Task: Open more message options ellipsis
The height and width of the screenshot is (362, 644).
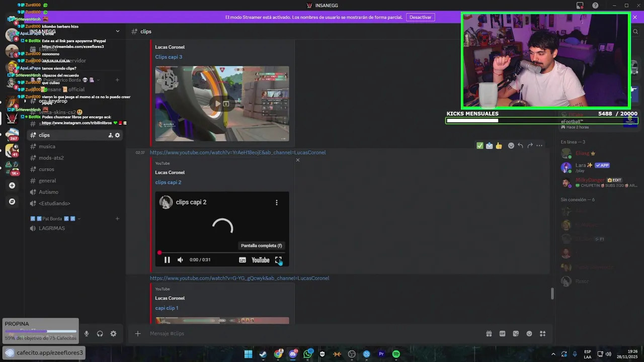Action: click(x=539, y=146)
